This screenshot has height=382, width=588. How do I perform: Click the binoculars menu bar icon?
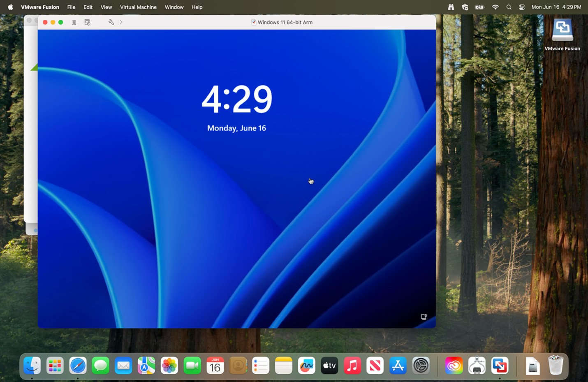[451, 7]
